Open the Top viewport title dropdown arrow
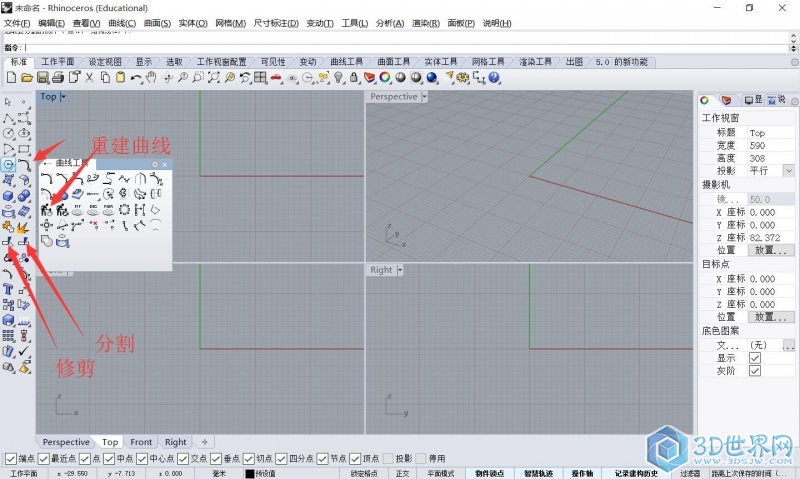Viewport: 800px width, 479px height. coord(63,96)
